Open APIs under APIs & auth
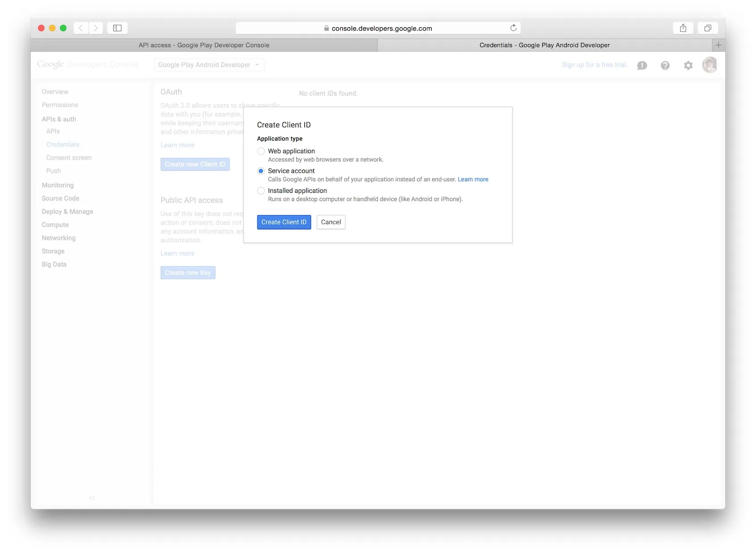 (x=53, y=131)
